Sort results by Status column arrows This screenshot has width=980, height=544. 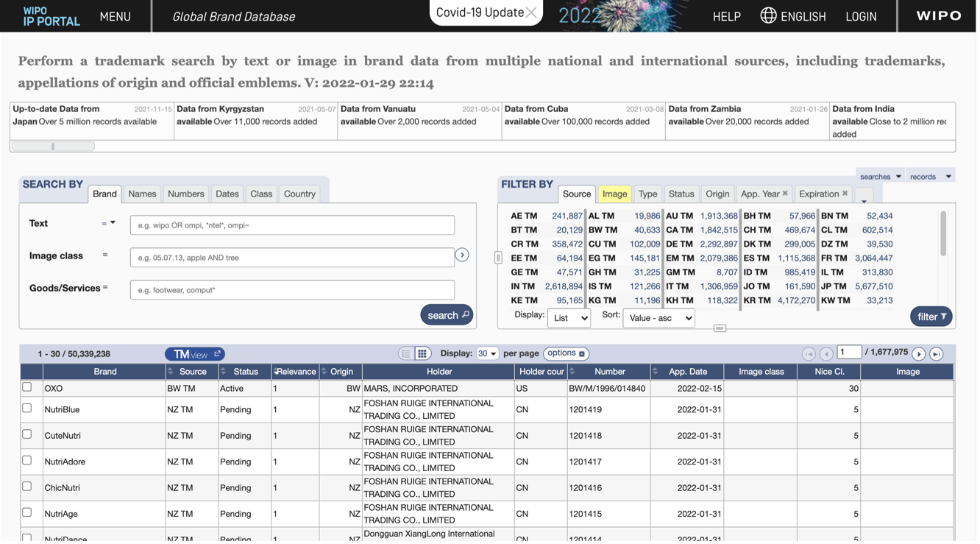click(x=224, y=372)
